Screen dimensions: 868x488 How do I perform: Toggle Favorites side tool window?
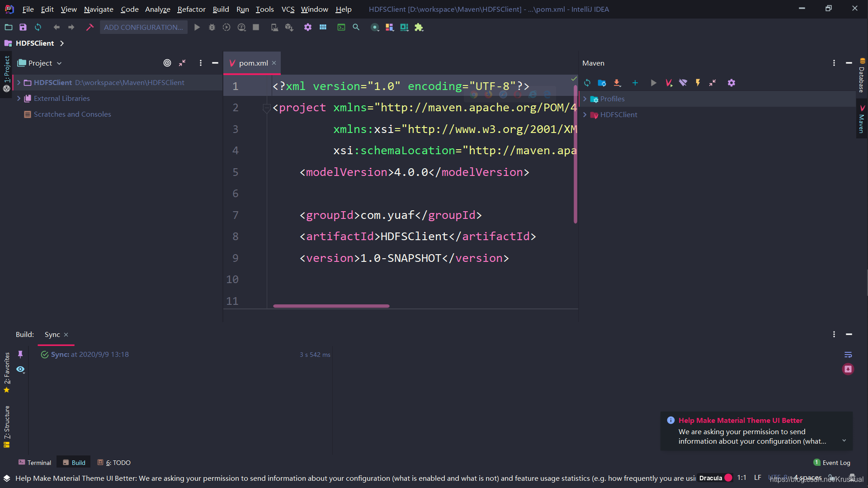click(6, 372)
